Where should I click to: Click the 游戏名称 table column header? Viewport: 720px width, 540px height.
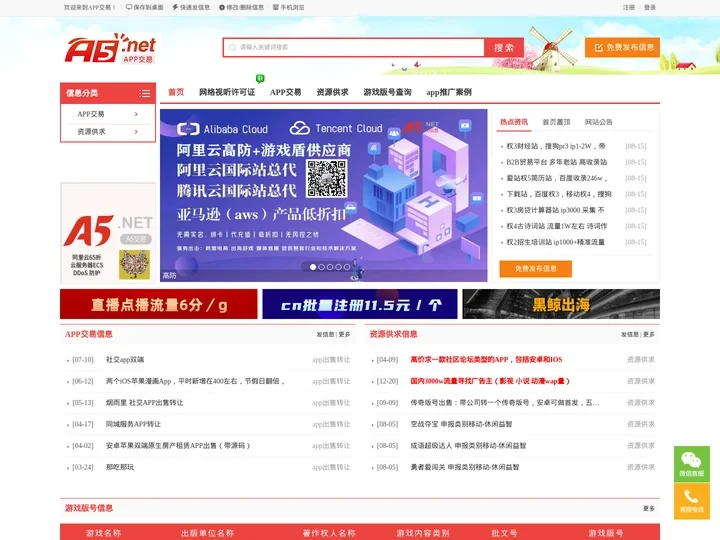pos(103,533)
